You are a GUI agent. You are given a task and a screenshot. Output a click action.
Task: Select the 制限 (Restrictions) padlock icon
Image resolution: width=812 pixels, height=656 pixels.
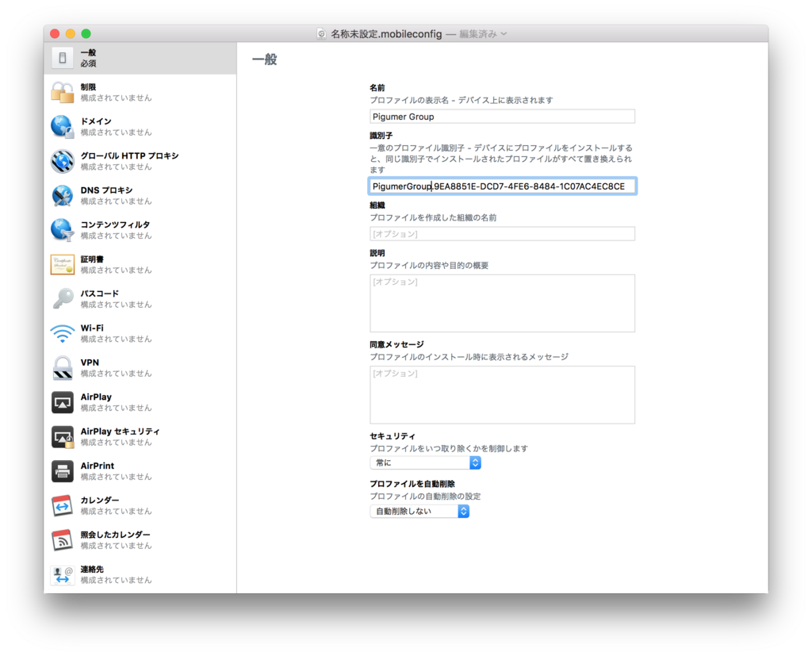coord(62,91)
